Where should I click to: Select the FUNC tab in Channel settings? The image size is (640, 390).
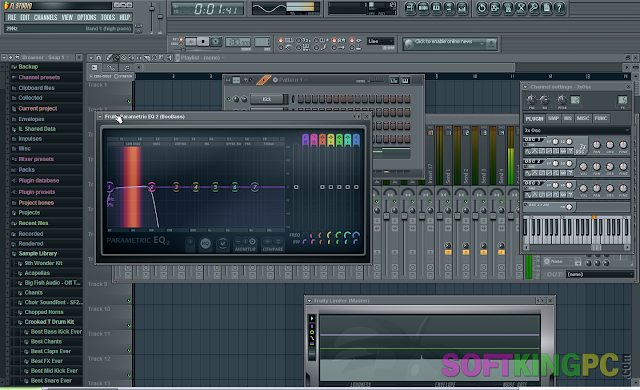click(601, 118)
